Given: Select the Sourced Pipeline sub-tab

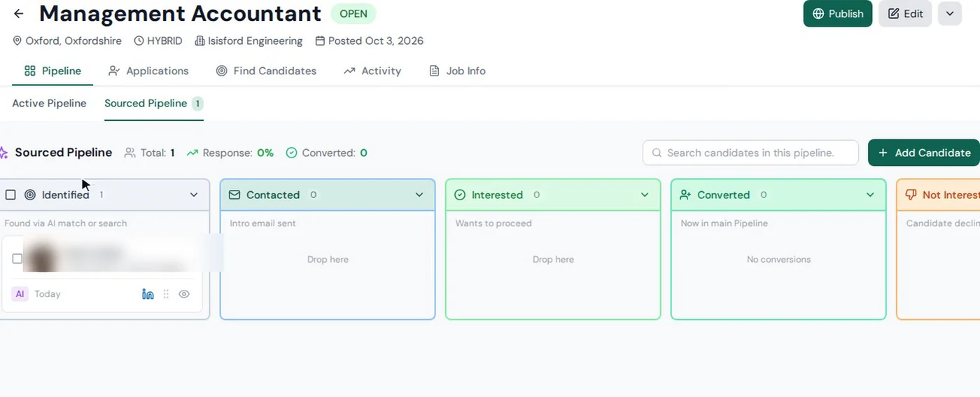Looking at the screenshot, I should click(153, 103).
